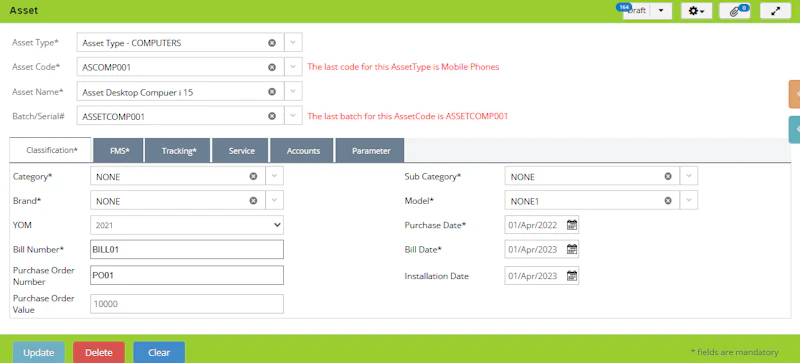Open the Brand dropdown arrow
800x363 pixels.
coord(274,201)
